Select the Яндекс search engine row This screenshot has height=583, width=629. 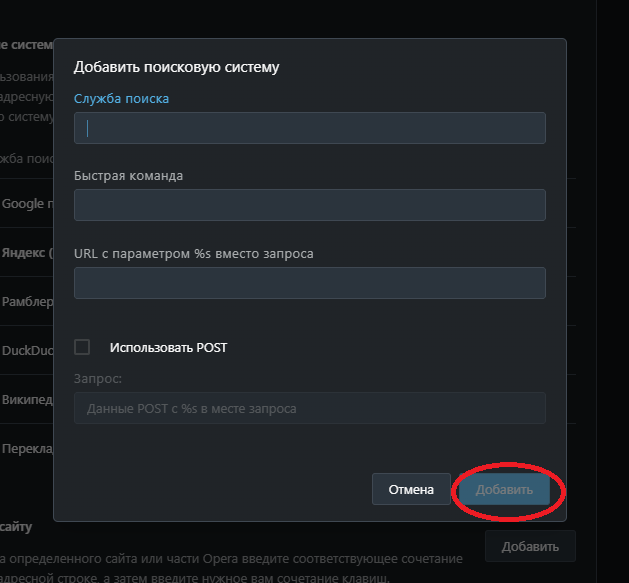[24, 252]
